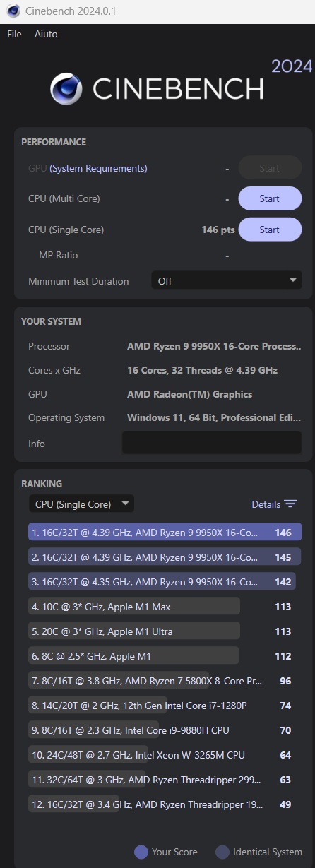The image size is (315, 868).
Task: Click the MP Ratio label
Action: click(x=59, y=255)
